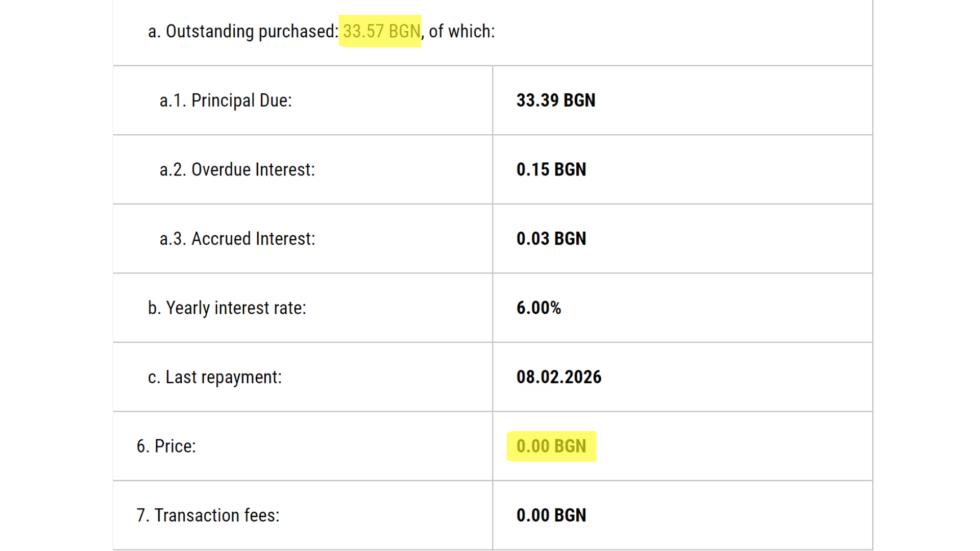This screenshot has width=980, height=551.
Task: Select the 'a.1. Principal Due:' label
Action: [226, 101]
